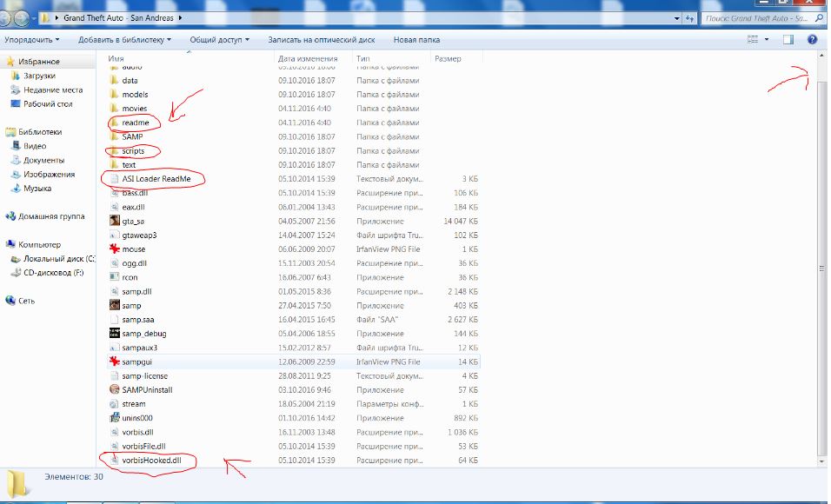Viewport: 831px width, 504px height.
Task: Open the Упорядочить dropdown menu
Action: click(32, 40)
